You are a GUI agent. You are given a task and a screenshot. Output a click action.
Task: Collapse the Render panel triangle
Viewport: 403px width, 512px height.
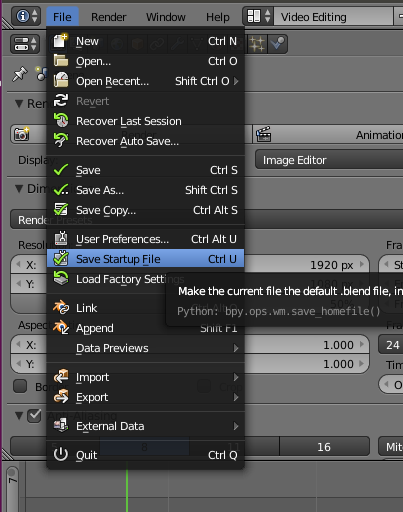19,104
